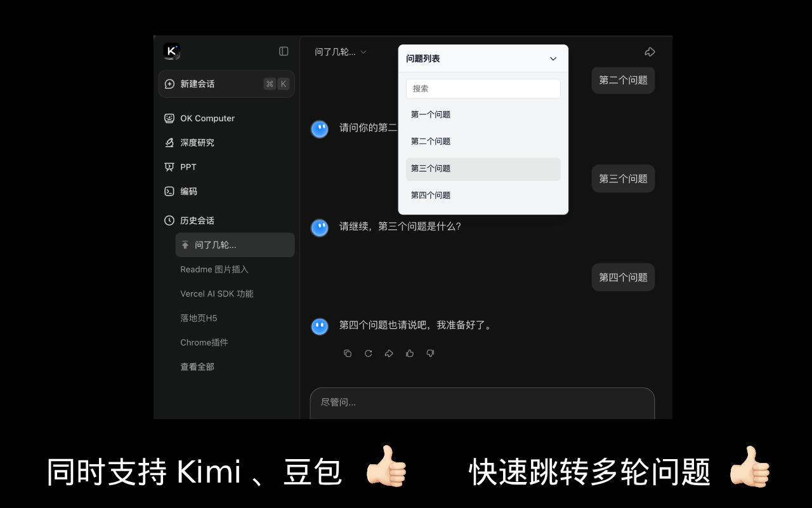The width and height of the screenshot is (812, 508).
Task: Open PPT via its easel icon
Action: click(169, 166)
